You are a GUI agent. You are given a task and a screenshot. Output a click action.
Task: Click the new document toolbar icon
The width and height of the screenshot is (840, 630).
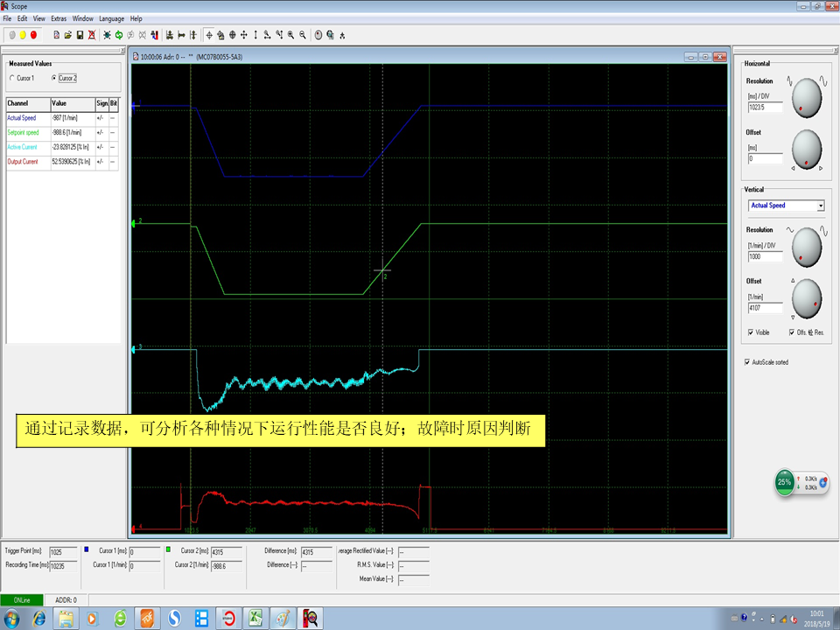tap(56, 35)
